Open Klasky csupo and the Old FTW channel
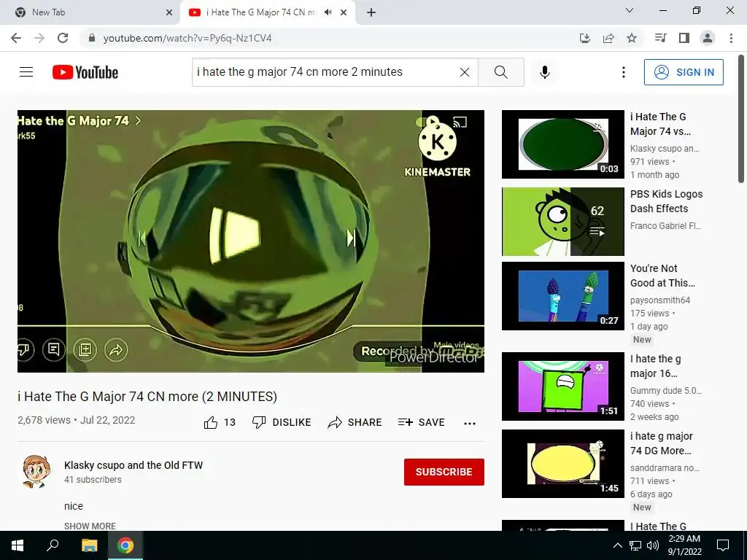Viewport: 747px width, 560px height. pos(133,465)
